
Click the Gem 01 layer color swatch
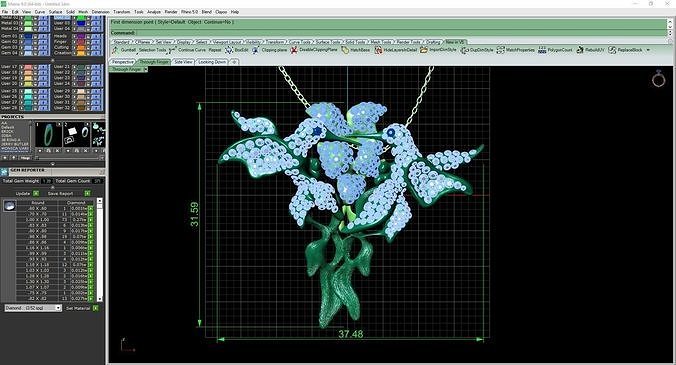pyautogui.click(x=28, y=37)
